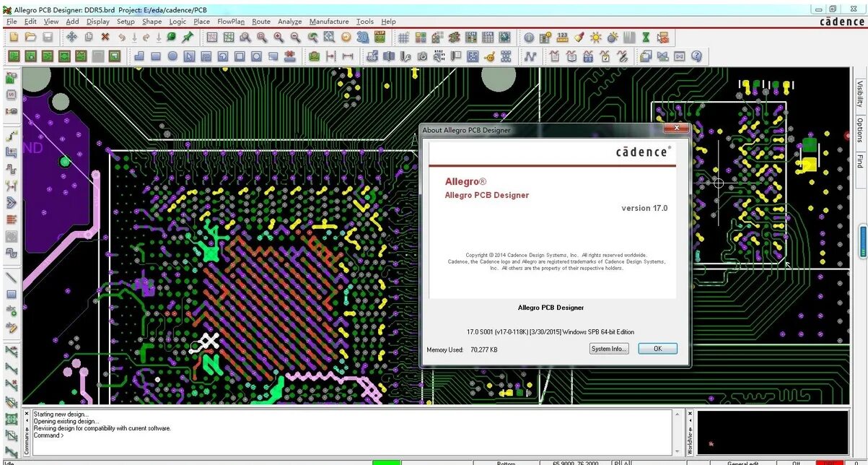Click the diagonal line tool in left toolbar
The image size is (868, 465).
[11, 277]
